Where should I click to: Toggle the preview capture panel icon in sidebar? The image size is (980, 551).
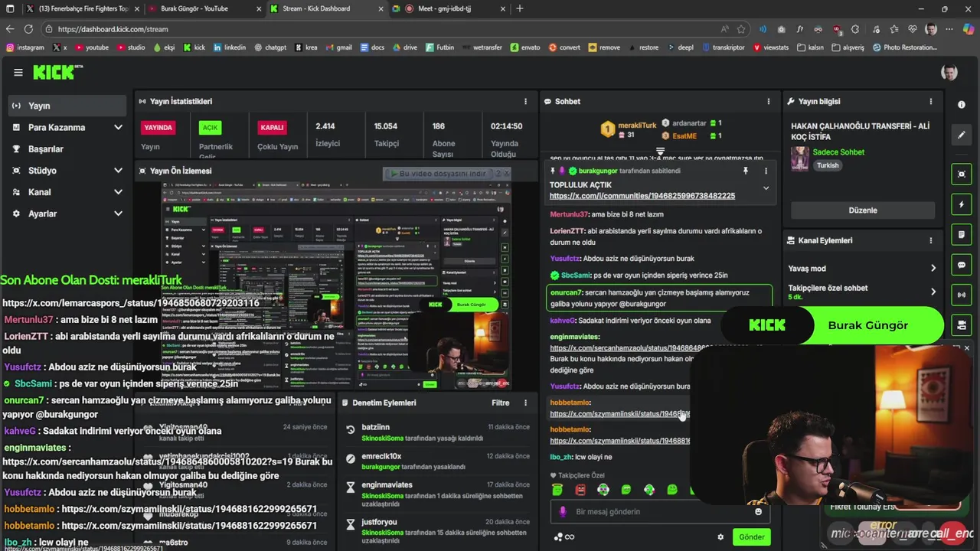tap(962, 174)
